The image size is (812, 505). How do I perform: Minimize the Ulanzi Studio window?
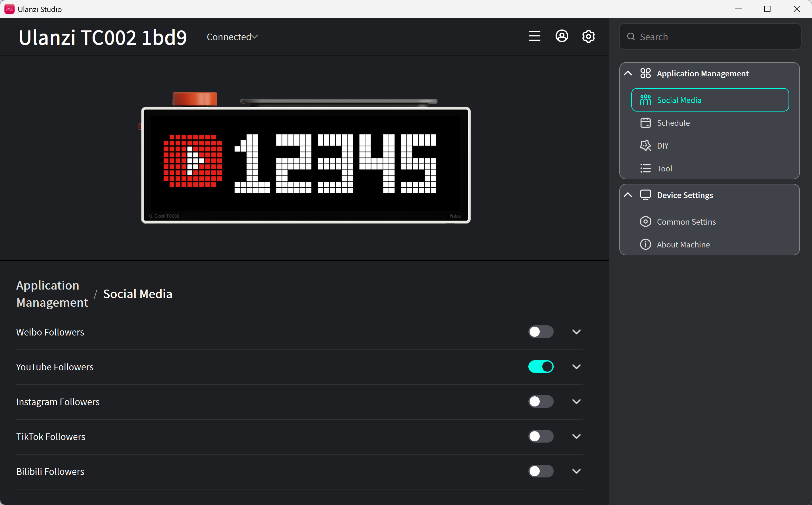(x=738, y=9)
